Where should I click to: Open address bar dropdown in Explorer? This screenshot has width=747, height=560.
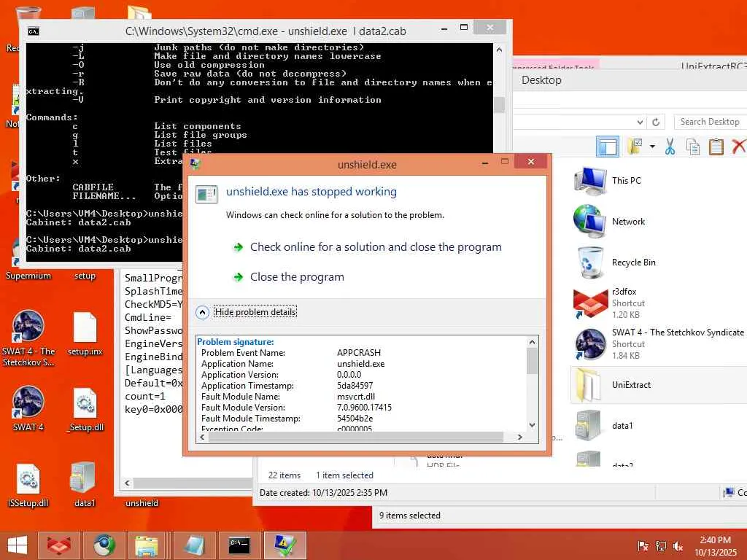tap(640, 122)
